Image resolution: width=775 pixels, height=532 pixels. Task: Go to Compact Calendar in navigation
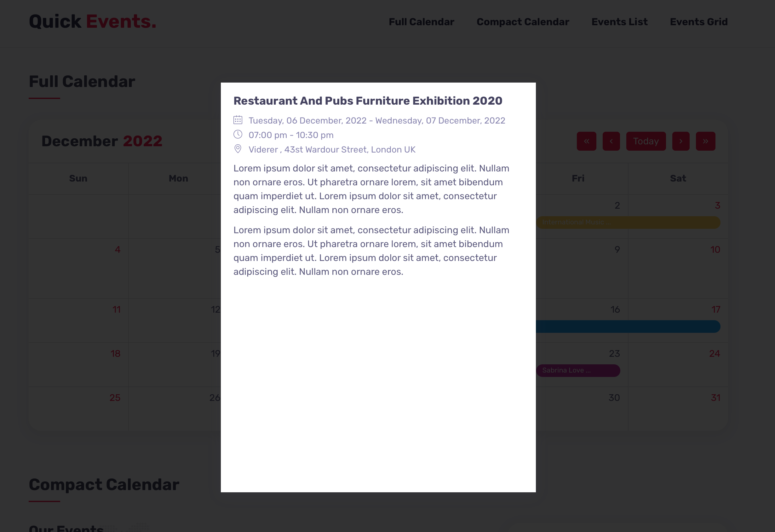coord(523,22)
